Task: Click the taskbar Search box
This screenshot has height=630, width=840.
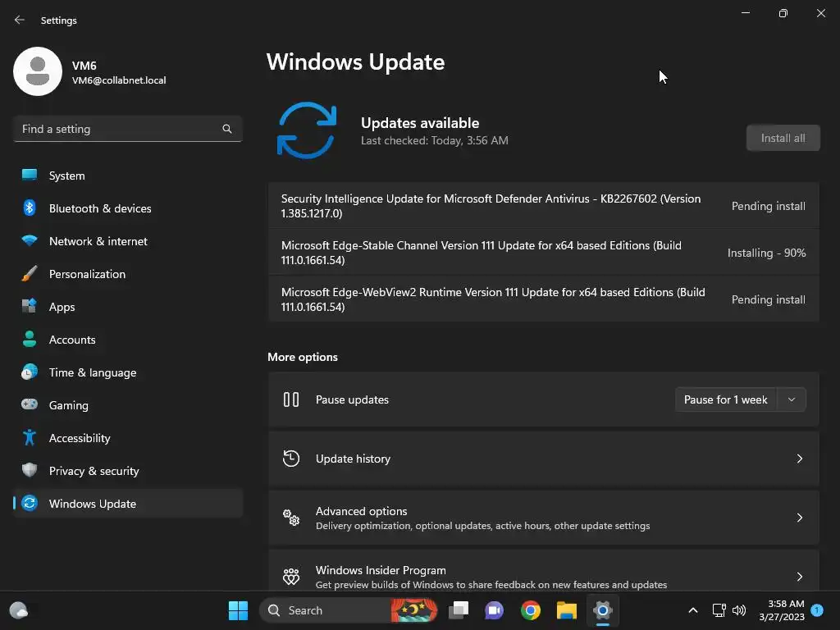Action: [348, 610]
